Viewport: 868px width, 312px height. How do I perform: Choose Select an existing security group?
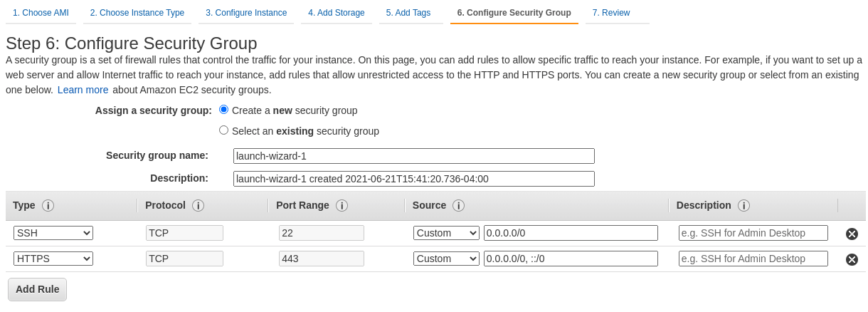point(224,130)
